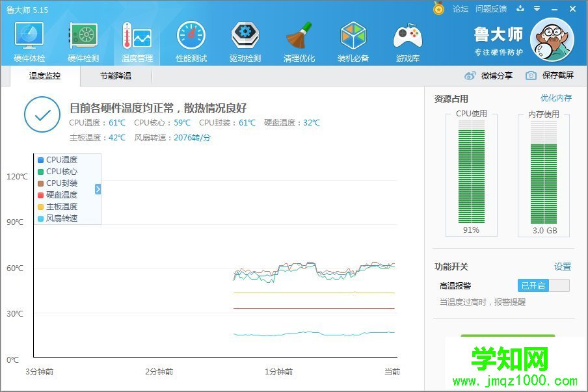
Task: Open the title bar dropdown arrow menu
Action: [x=536, y=8]
